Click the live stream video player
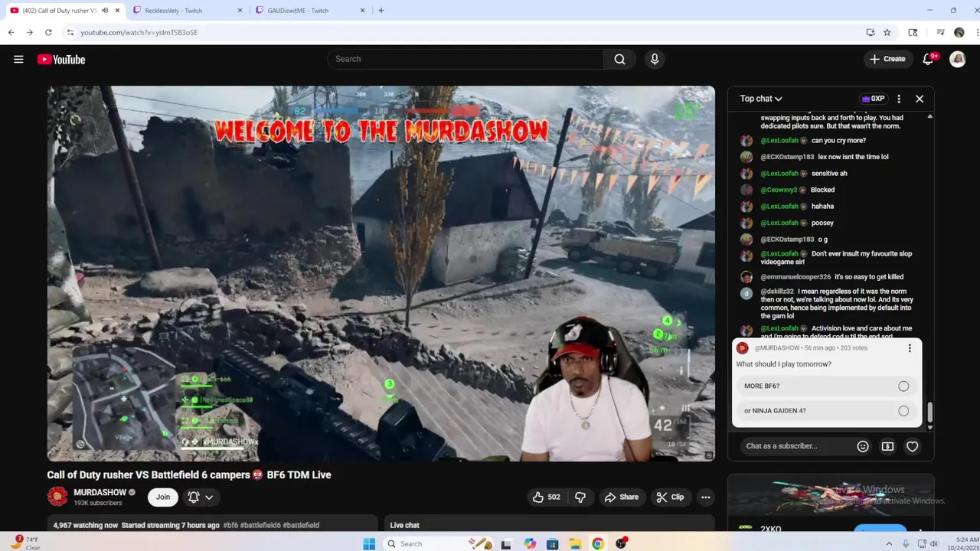 pos(381,273)
